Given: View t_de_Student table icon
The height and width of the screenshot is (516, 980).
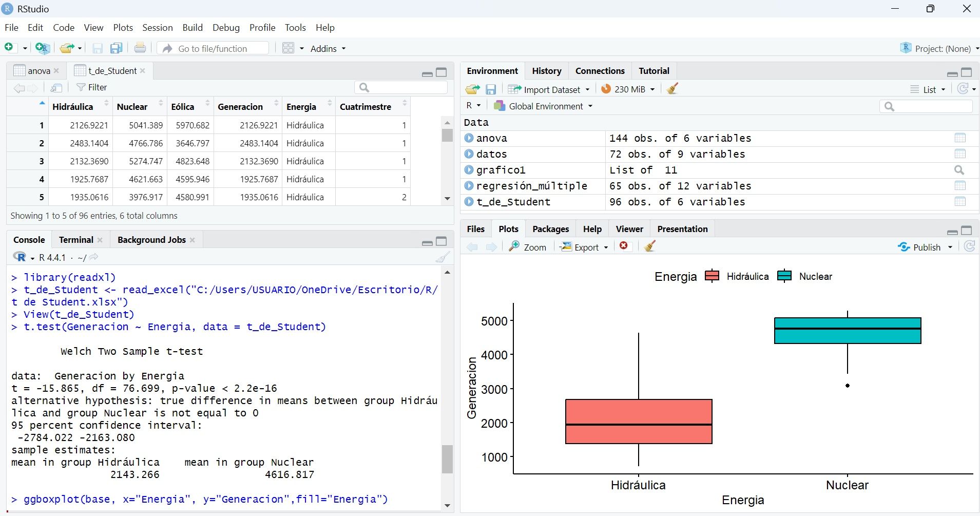Looking at the screenshot, I should 960,202.
